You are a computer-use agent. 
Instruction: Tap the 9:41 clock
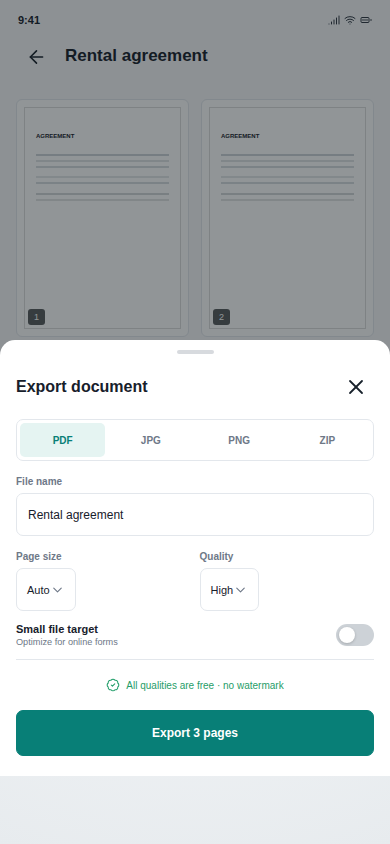(x=29, y=20)
